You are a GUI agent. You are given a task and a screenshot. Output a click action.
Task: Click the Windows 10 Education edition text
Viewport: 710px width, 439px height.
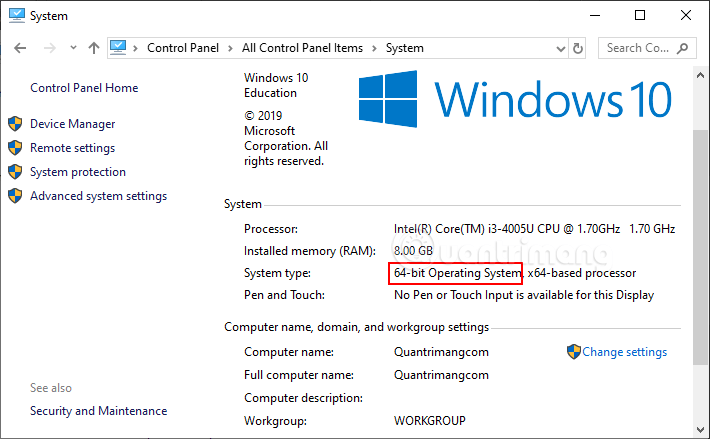click(x=276, y=85)
